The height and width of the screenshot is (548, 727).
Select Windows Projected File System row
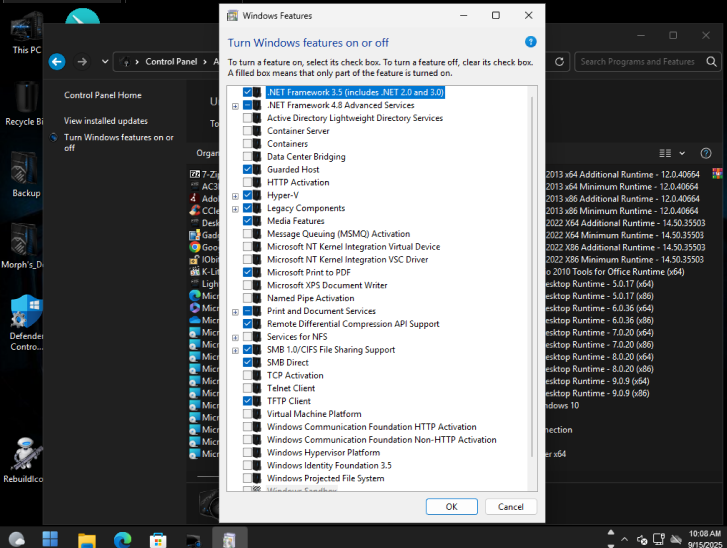[325, 478]
